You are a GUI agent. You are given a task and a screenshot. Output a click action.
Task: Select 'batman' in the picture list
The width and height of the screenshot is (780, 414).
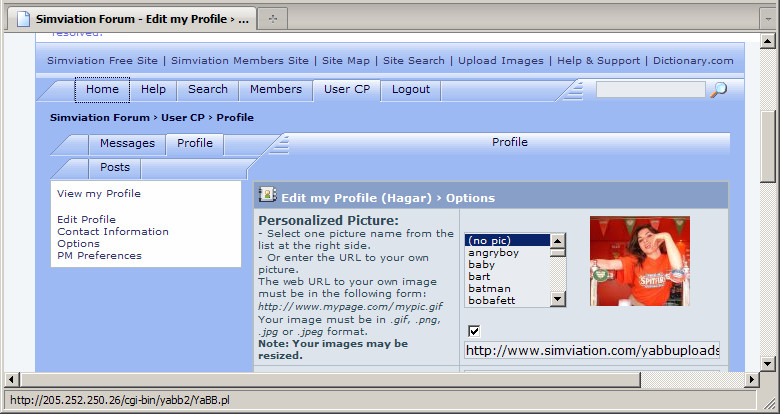click(489, 289)
